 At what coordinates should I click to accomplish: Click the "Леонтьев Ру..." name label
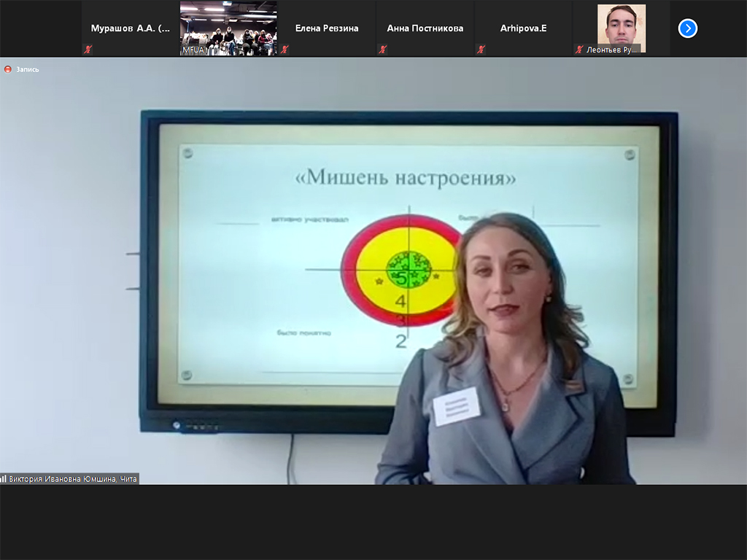click(611, 50)
